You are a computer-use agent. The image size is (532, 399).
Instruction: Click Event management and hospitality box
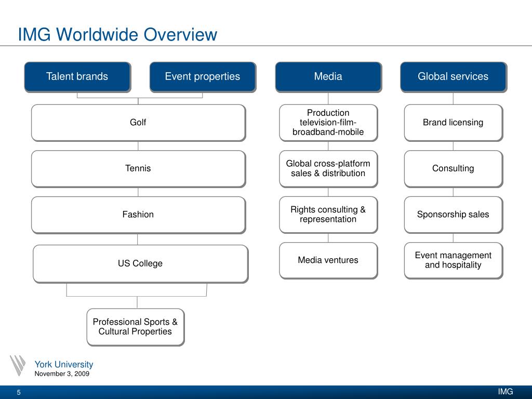(x=453, y=261)
